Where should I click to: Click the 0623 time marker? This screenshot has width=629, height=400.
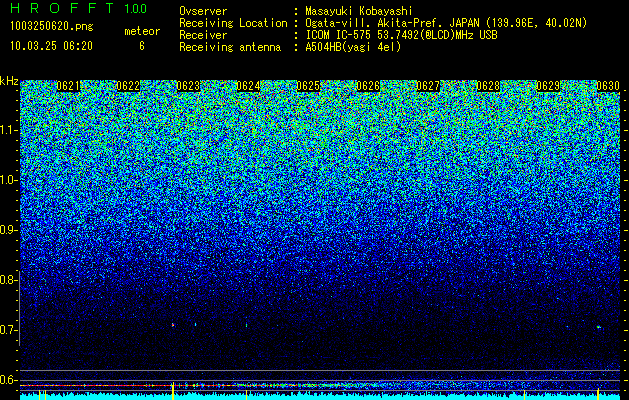pyautogui.click(x=188, y=86)
